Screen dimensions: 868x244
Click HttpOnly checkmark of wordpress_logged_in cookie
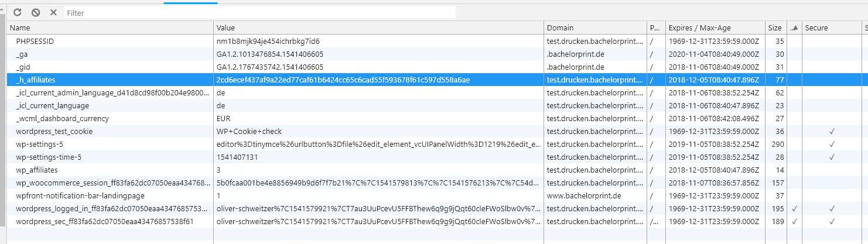[794, 209]
